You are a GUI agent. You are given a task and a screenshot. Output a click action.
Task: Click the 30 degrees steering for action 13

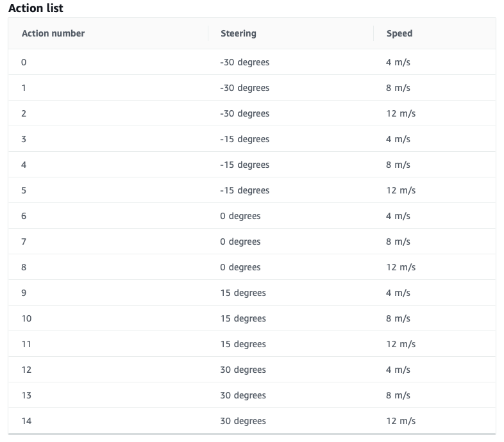tap(243, 395)
